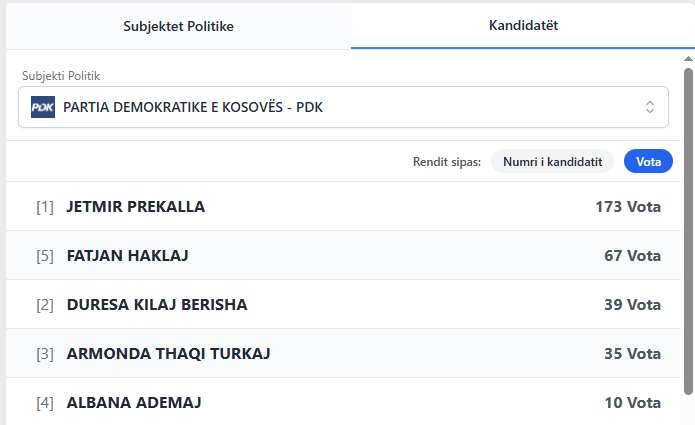Viewport: 695px width, 425px height.
Task: Click candidate number [5] label
Action: coord(45,256)
